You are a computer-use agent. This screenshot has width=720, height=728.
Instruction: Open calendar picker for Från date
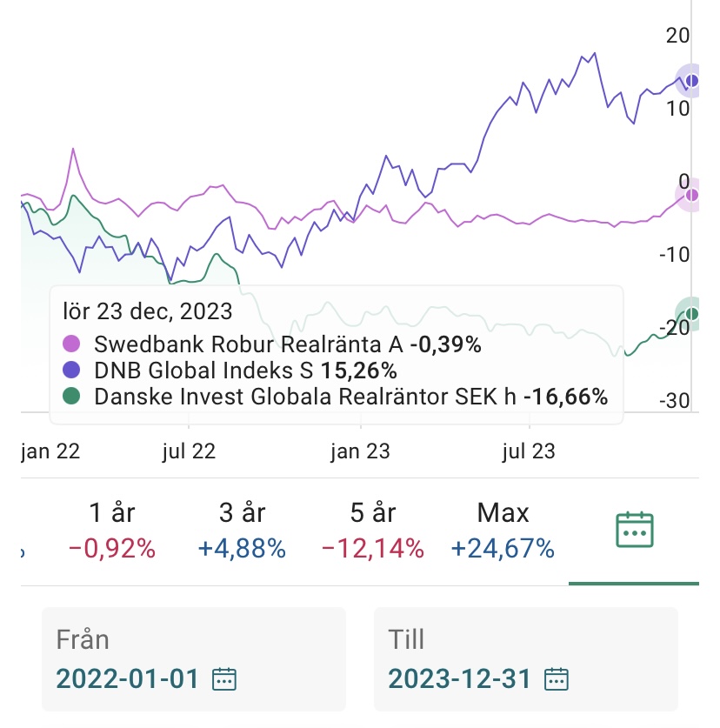pos(224,678)
